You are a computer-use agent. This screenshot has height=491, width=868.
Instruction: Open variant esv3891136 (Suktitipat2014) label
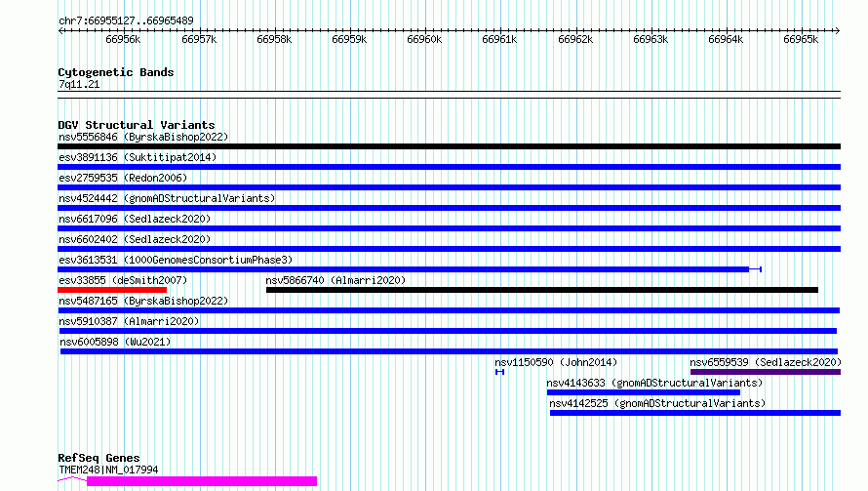click(x=138, y=157)
